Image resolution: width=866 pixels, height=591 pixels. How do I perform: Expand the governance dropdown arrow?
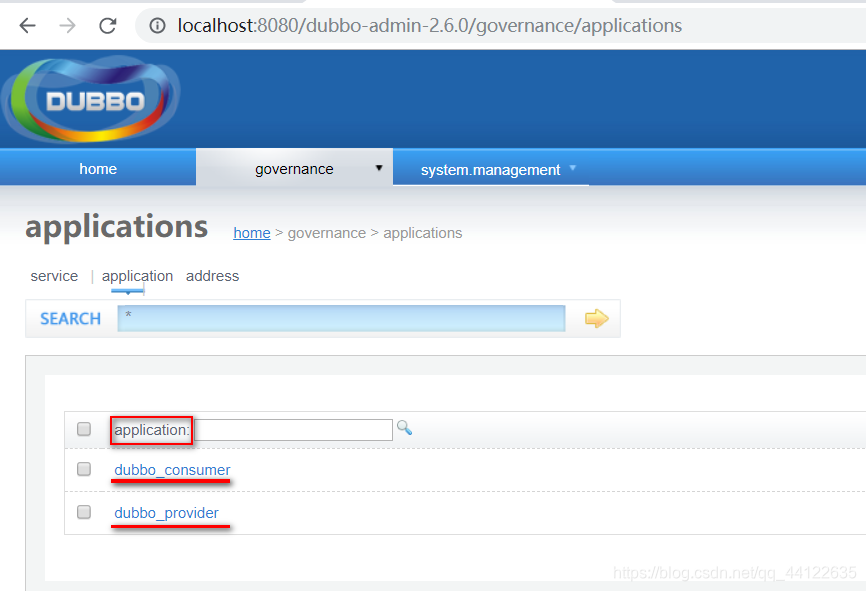point(379,168)
